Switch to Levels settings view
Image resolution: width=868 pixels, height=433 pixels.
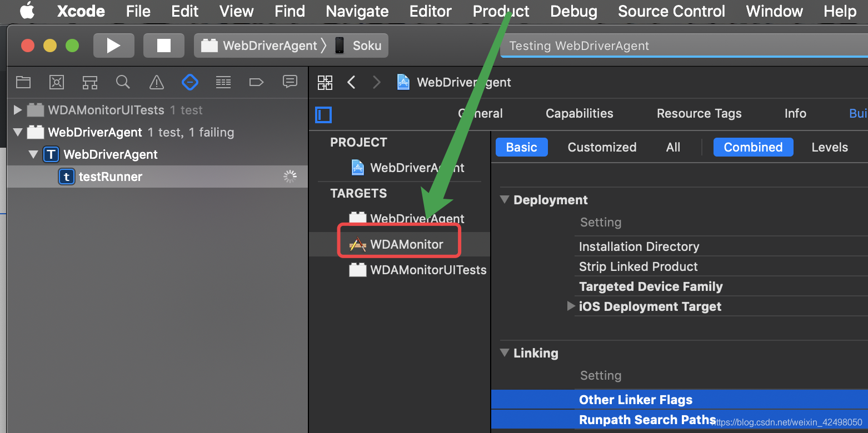830,147
